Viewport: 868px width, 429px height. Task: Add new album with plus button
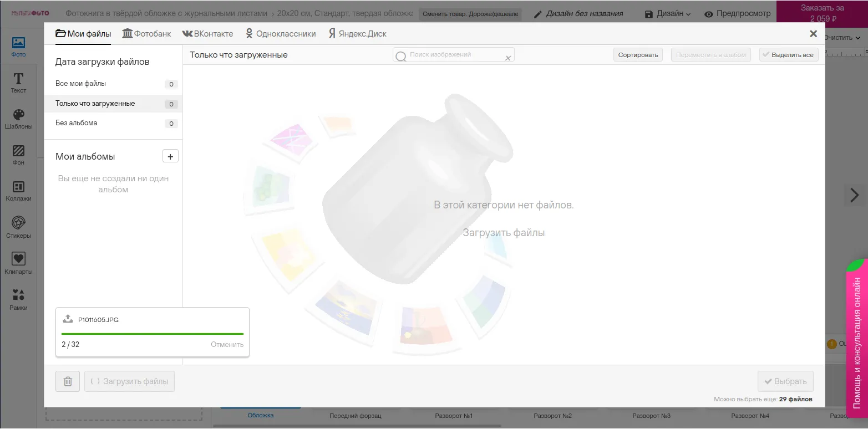[x=170, y=156]
